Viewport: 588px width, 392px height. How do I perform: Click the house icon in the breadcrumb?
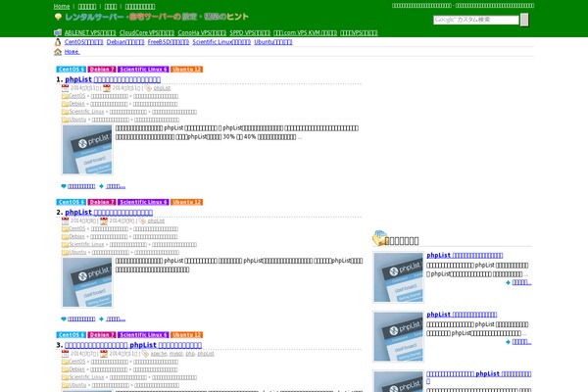(x=58, y=52)
